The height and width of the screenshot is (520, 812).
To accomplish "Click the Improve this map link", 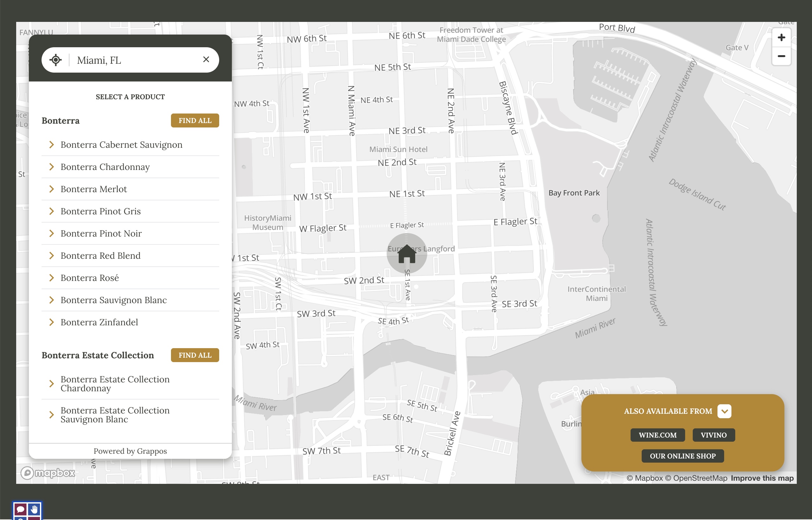I will coord(762,478).
